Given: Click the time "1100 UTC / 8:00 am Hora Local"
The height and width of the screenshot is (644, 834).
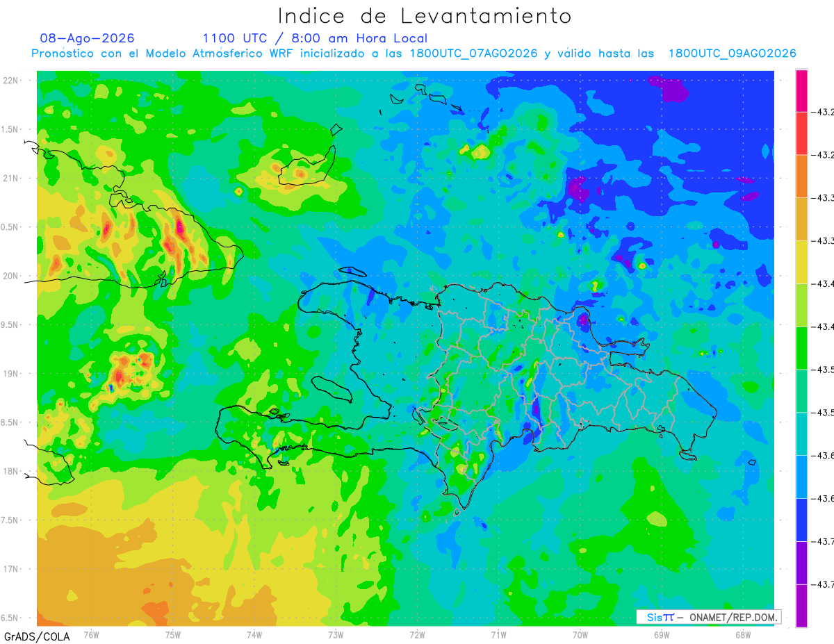Looking at the screenshot, I should pyautogui.click(x=315, y=38).
